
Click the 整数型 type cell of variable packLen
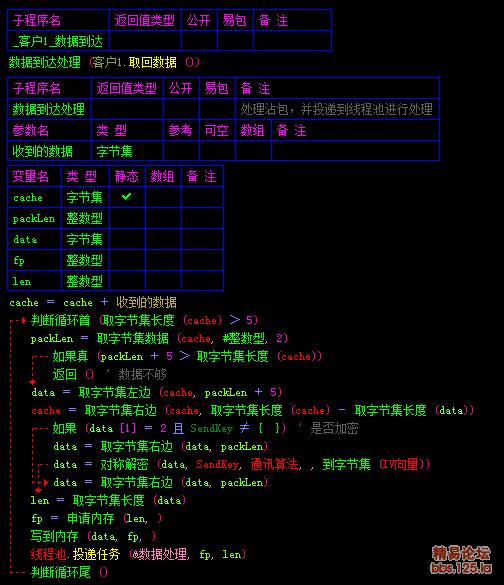(x=85, y=219)
